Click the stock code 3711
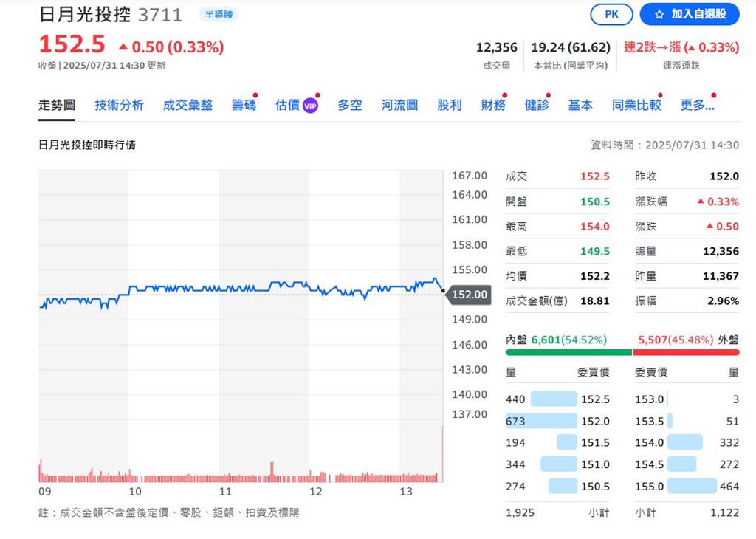This screenshot has height=539, width=756. [x=160, y=15]
